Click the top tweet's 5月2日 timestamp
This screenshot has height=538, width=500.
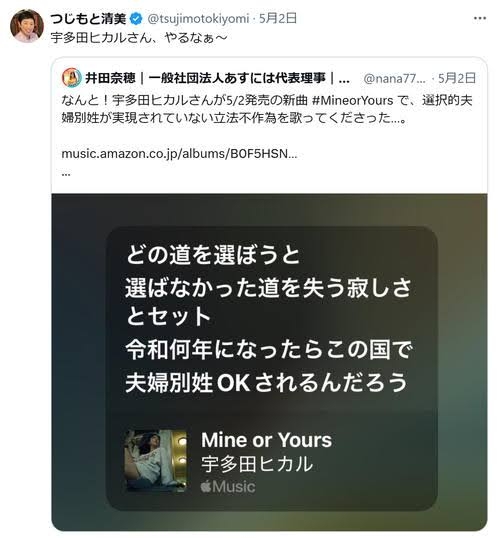278,19
